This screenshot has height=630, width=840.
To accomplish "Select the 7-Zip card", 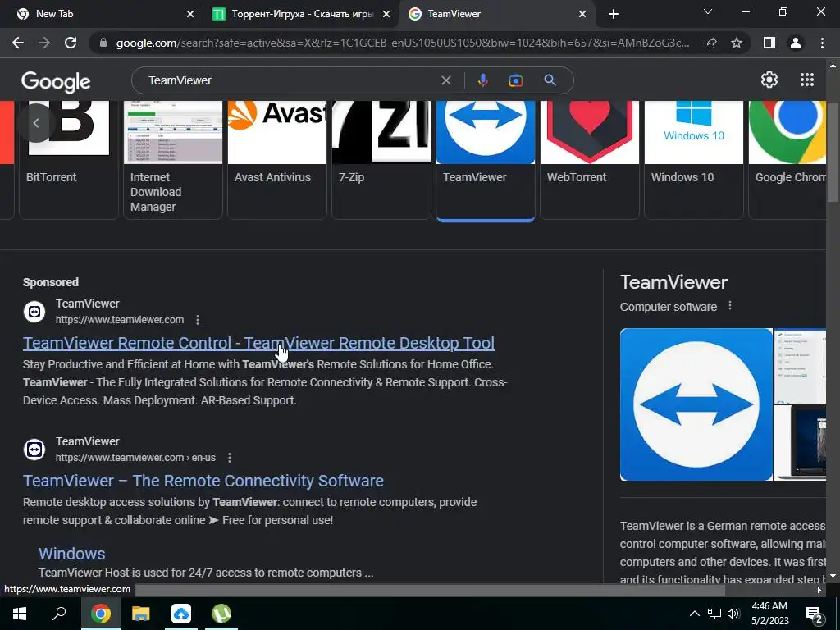I will (x=381, y=160).
